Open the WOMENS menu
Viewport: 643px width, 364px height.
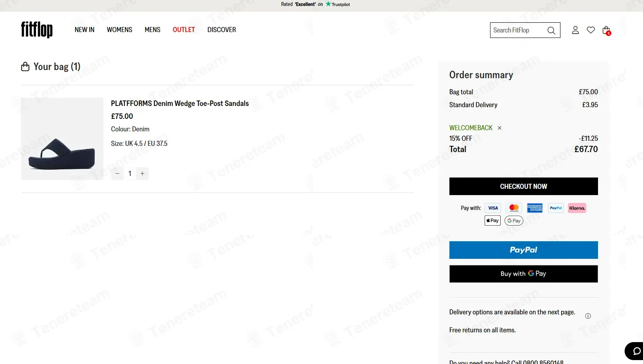pyautogui.click(x=120, y=30)
